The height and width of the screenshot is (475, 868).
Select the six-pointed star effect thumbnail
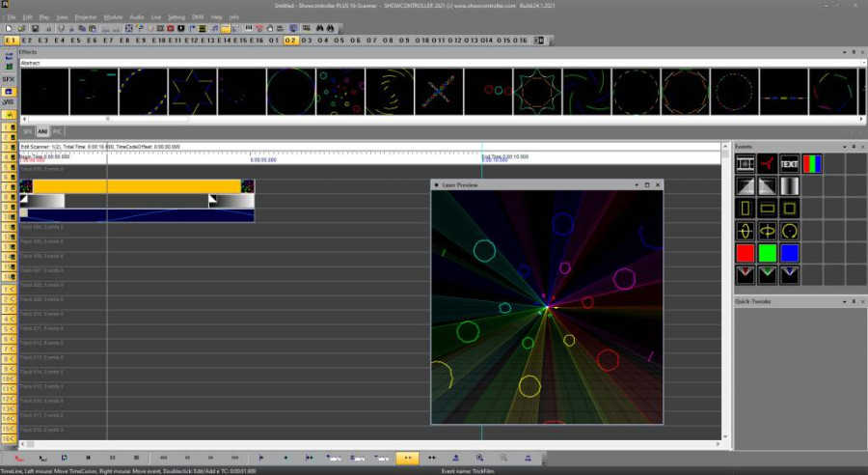[192, 92]
